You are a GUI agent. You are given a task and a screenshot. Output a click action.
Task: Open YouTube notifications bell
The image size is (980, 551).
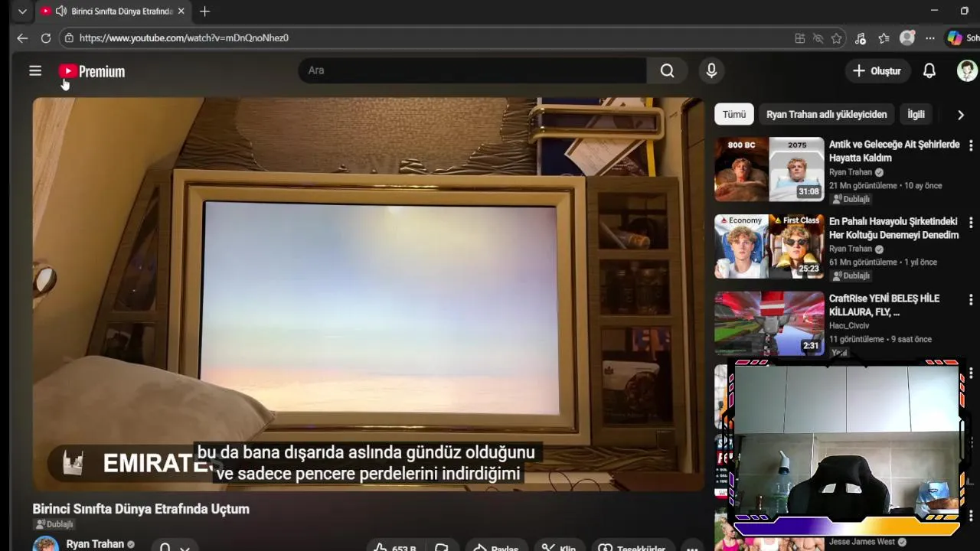click(929, 71)
